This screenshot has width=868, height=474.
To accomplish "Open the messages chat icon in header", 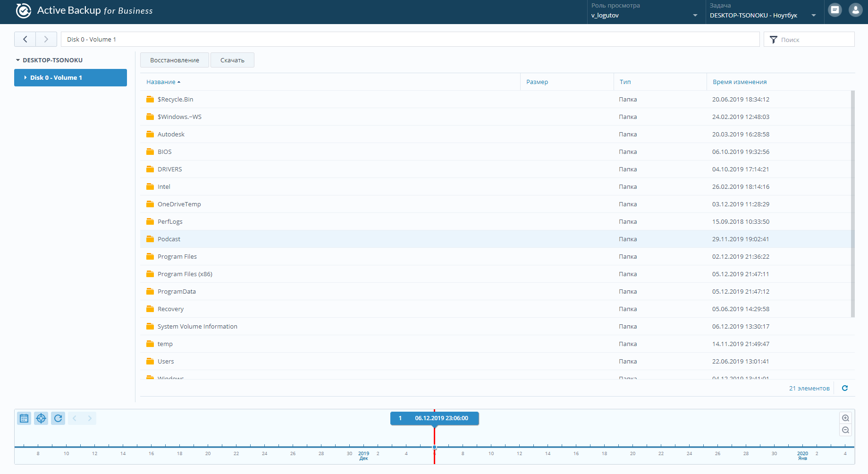I will [x=835, y=10].
